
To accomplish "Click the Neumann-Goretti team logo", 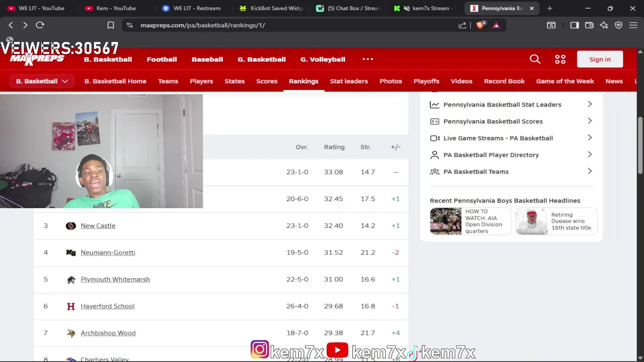I will tap(71, 252).
